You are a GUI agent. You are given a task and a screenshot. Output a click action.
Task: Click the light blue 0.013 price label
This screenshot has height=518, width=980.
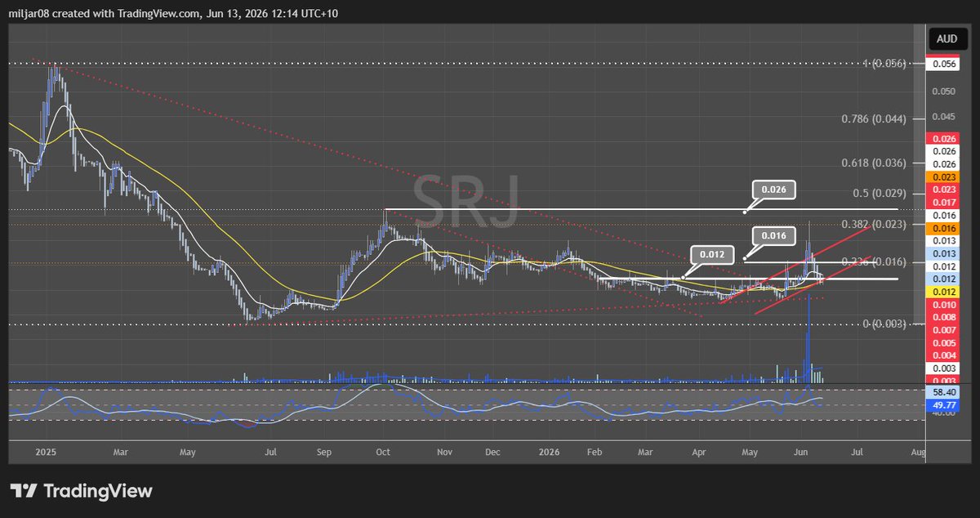[944, 254]
